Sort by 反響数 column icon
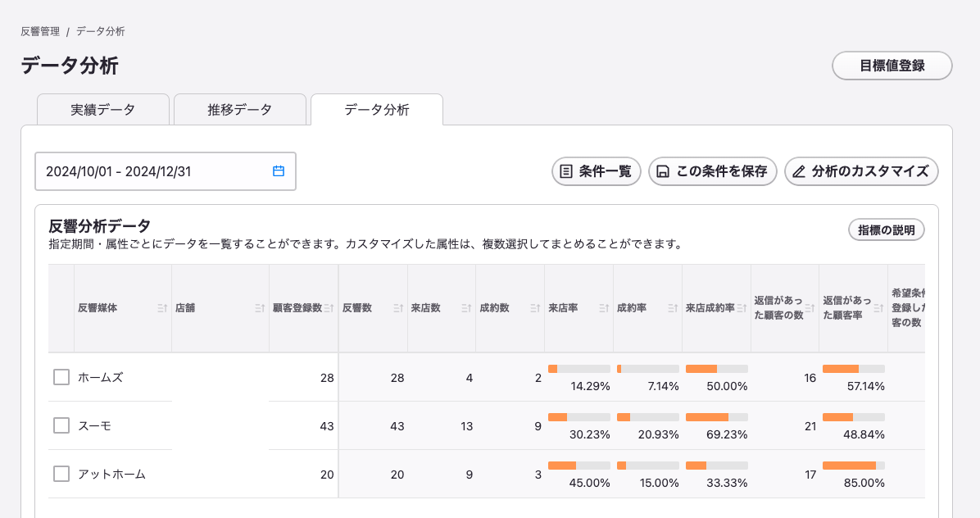The width and height of the screenshot is (980, 518). pyautogui.click(x=398, y=308)
